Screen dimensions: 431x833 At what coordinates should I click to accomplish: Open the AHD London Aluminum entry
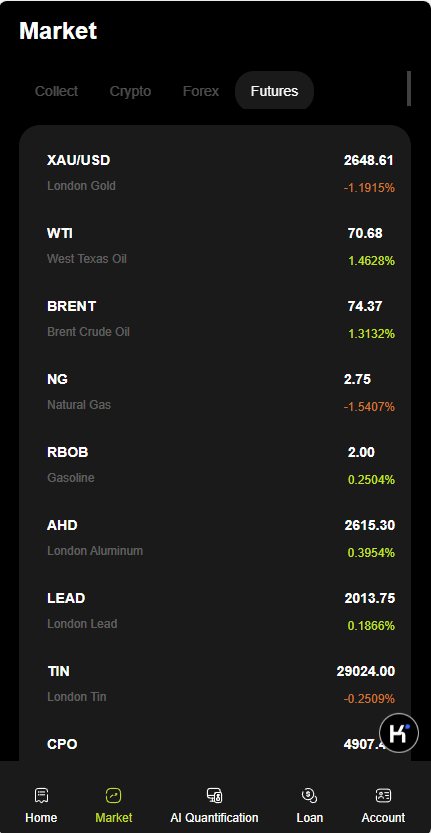coord(215,538)
